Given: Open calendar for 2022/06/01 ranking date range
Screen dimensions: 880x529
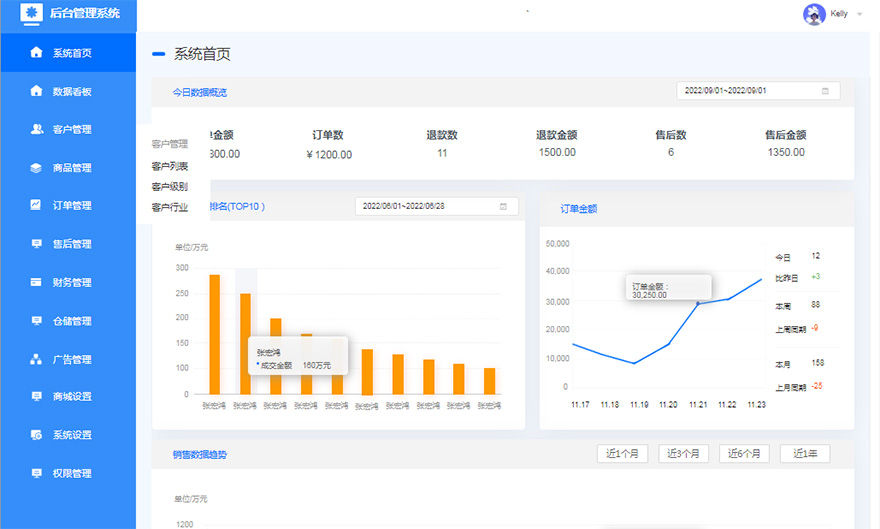Looking at the screenshot, I should tap(504, 206).
